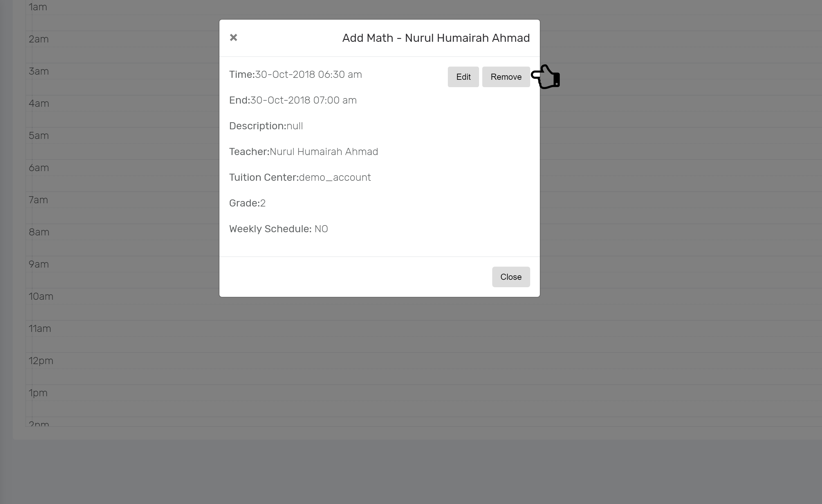Select the 12pm time slot label
Viewport: 822px width, 504px height.
click(41, 361)
